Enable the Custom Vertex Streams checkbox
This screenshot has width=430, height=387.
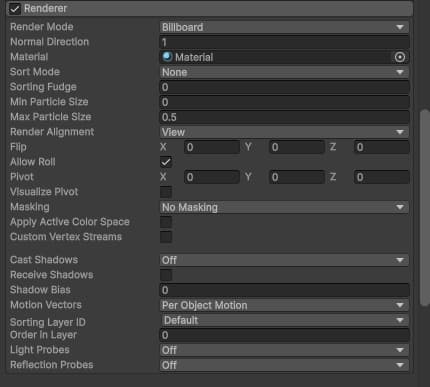(166, 237)
